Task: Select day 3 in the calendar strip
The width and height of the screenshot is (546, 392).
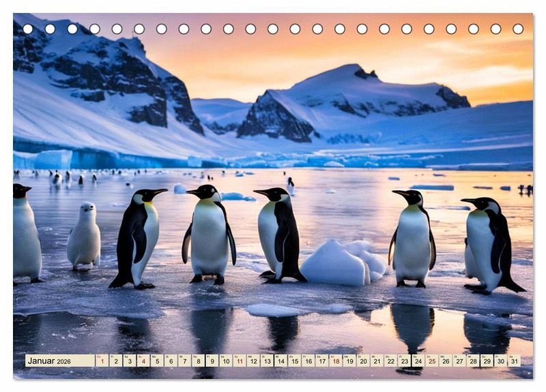Action: point(130,361)
